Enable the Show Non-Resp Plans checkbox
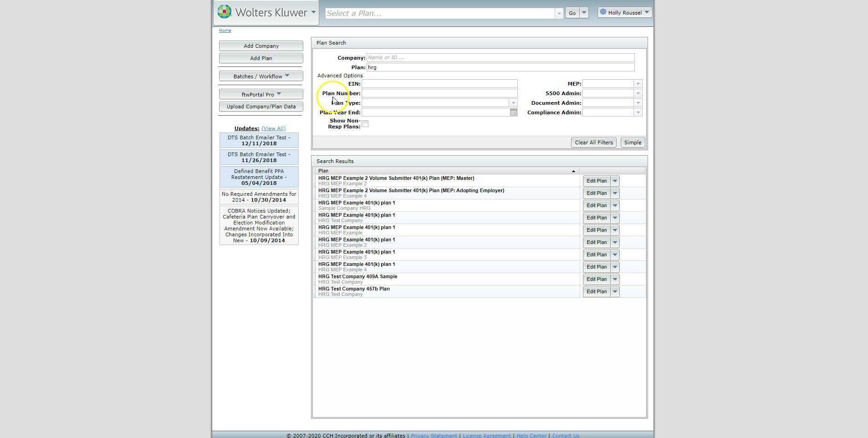Viewport: 868px width, 438px height. point(365,123)
